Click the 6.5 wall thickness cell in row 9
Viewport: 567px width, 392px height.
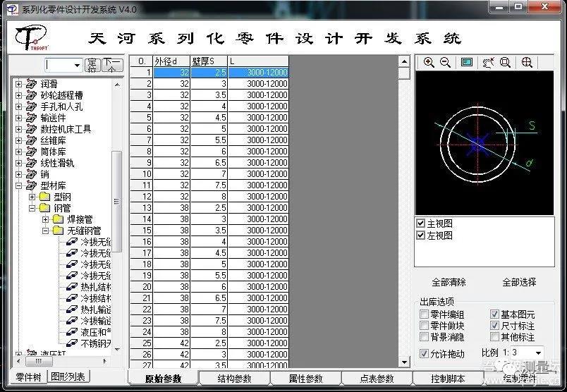tap(209, 162)
